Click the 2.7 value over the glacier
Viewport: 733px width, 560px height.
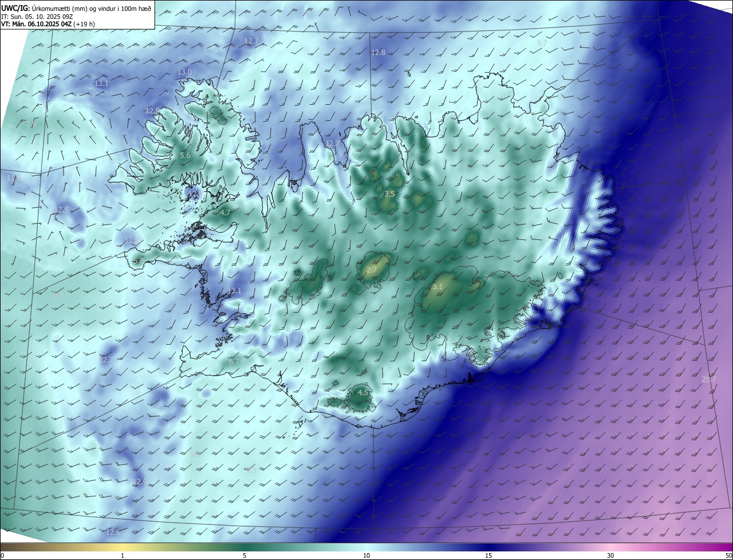[x=371, y=270]
